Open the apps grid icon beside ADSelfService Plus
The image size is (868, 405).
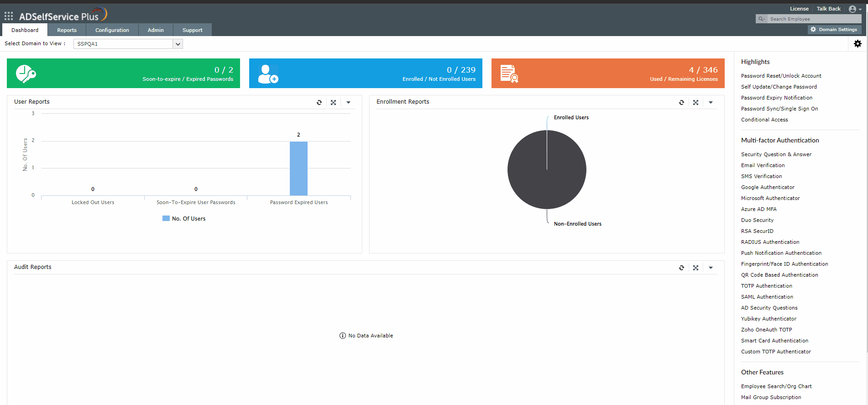coord(9,16)
